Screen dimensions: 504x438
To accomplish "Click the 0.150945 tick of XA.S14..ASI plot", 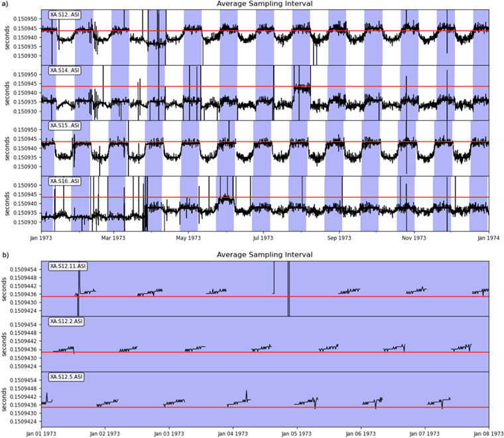I will (x=25, y=84).
